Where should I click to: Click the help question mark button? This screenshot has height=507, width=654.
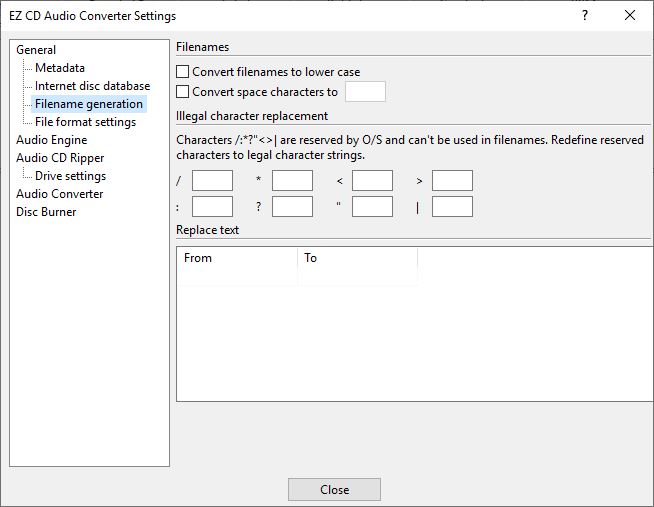(585, 15)
